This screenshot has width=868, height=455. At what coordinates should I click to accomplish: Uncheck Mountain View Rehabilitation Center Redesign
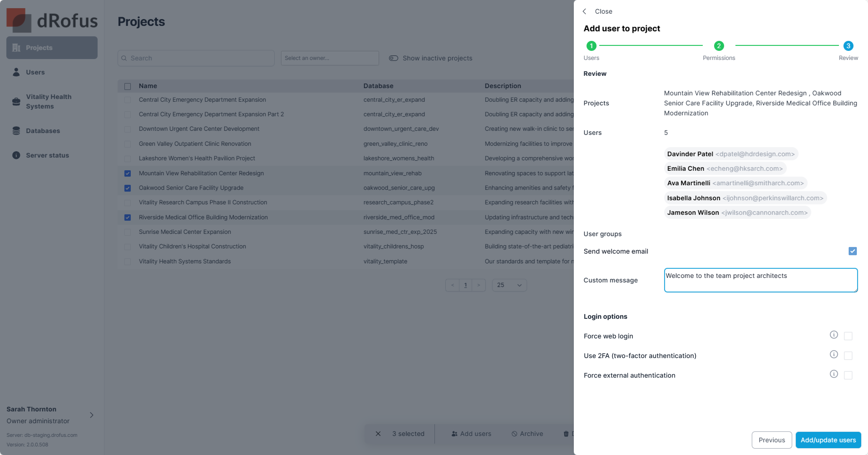[x=127, y=173]
